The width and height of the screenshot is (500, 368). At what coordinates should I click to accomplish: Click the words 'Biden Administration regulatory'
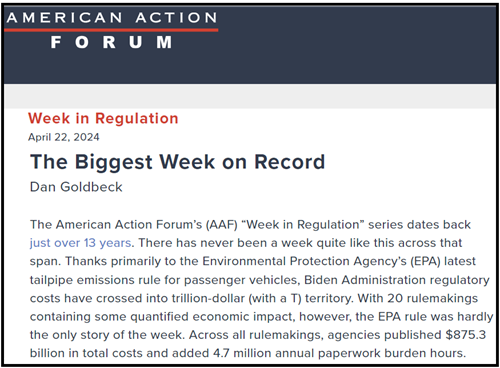click(x=397, y=280)
